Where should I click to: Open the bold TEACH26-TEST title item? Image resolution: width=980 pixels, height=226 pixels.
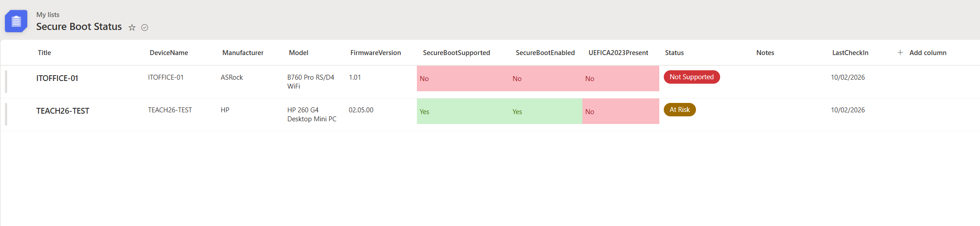click(63, 111)
